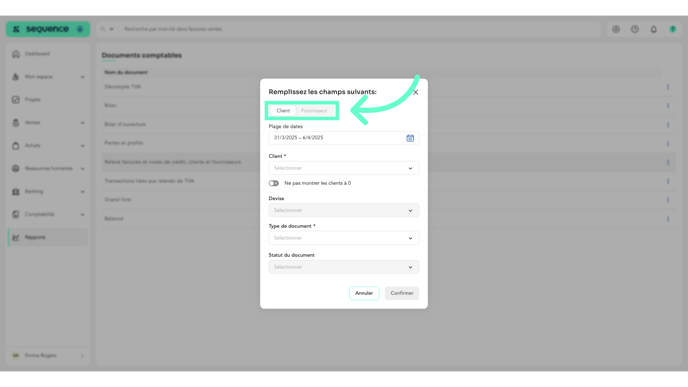Select Décompte TVA document row
The image size is (688, 387).
pos(388,87)
